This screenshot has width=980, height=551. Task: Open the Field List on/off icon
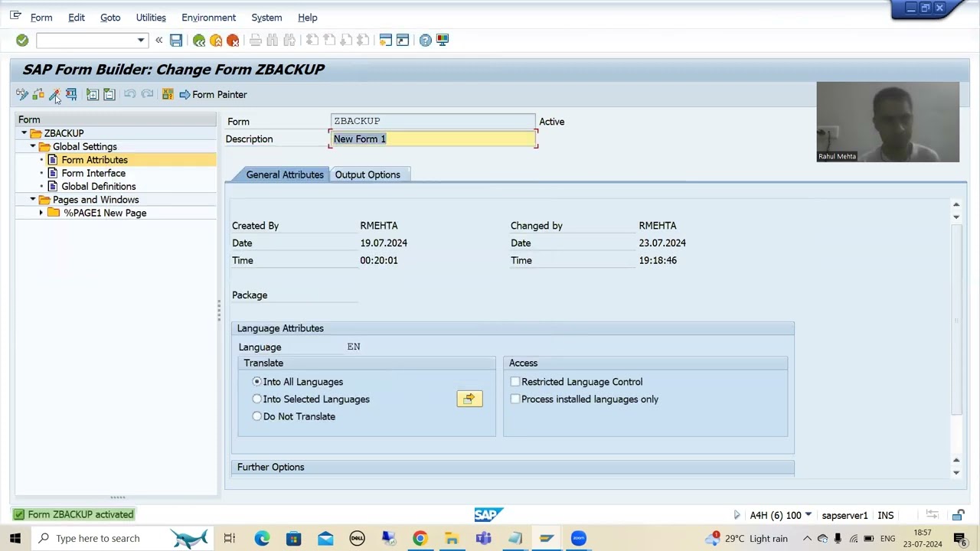(x=168, y=94)
